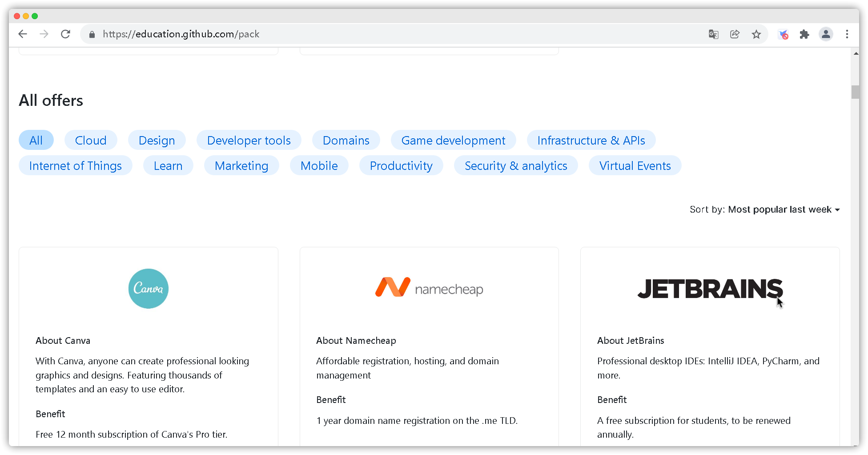The width and height of the screenshot is (868, 455).
Task: Click the Canva logo
Action: pyautogui.click(x=148, y=288)
